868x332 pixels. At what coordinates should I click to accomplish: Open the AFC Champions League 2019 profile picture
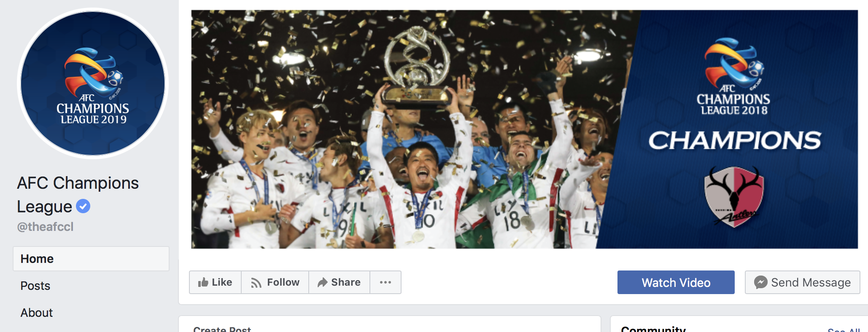point(93,83)
